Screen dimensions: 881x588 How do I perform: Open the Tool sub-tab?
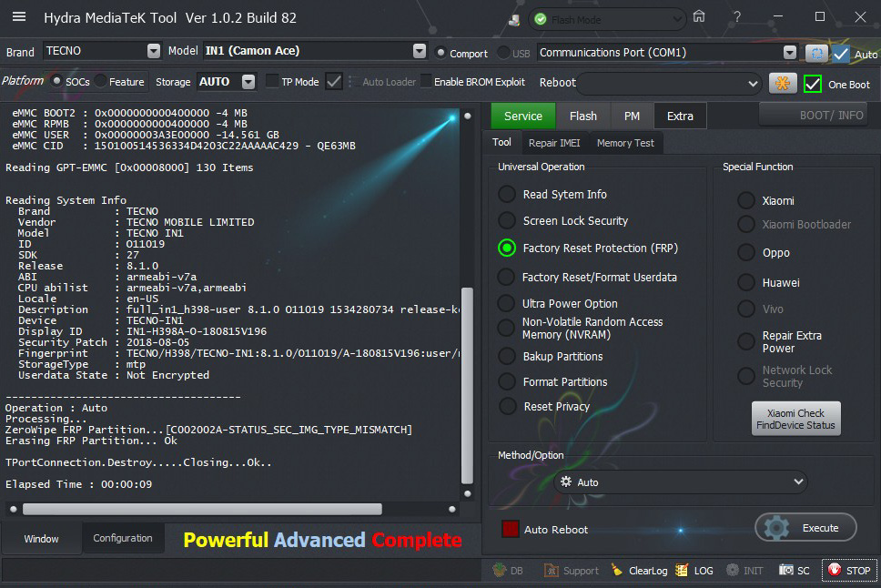501,142
